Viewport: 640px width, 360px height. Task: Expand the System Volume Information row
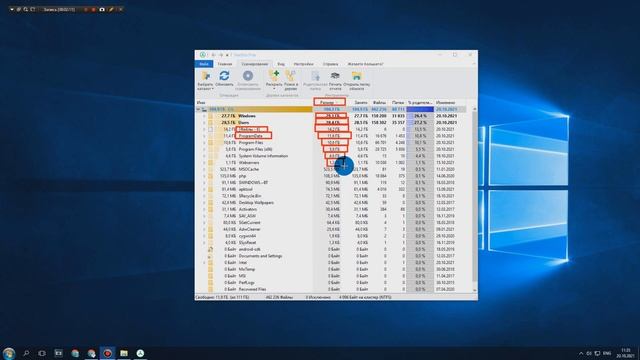click(204, 156)
